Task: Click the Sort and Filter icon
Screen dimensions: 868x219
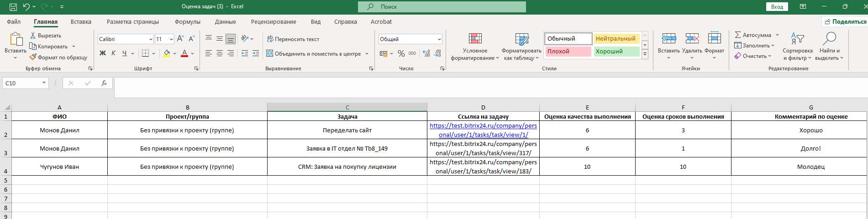Action: coord(797,39)
